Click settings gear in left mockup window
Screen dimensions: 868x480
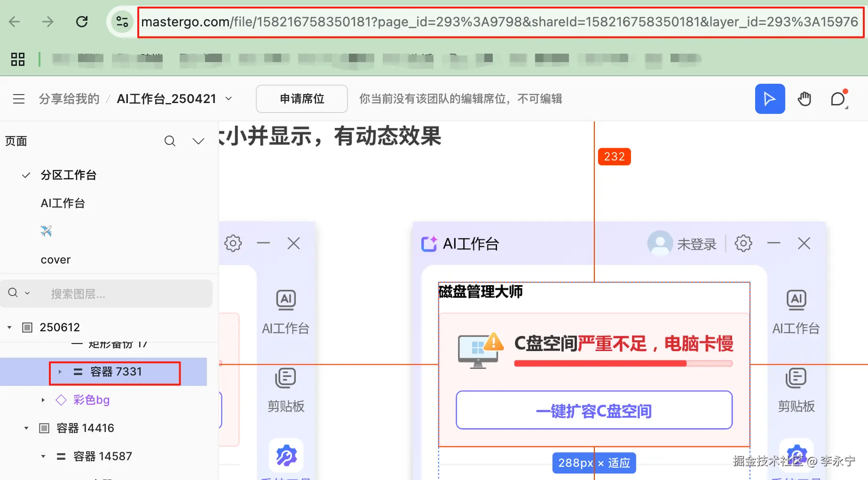click(233, 243)
